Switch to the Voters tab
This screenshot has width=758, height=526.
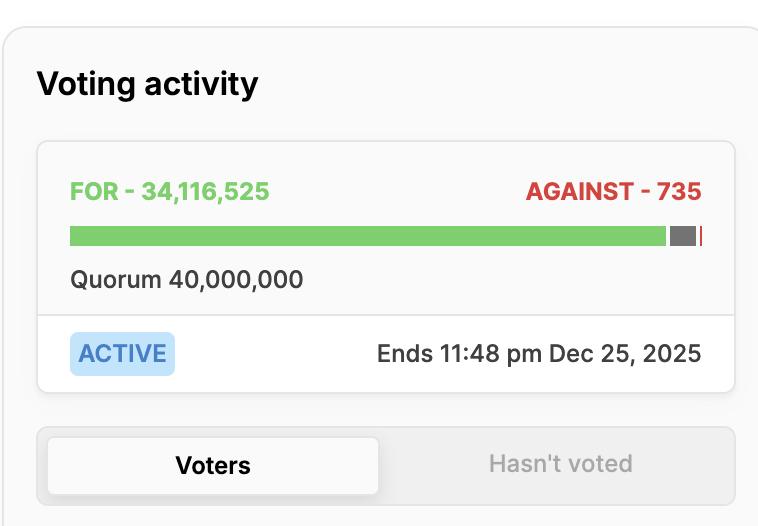click(213, 465)
